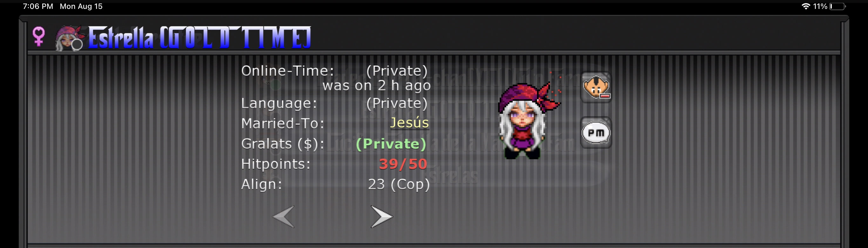Click Language (Private) value

397,104
